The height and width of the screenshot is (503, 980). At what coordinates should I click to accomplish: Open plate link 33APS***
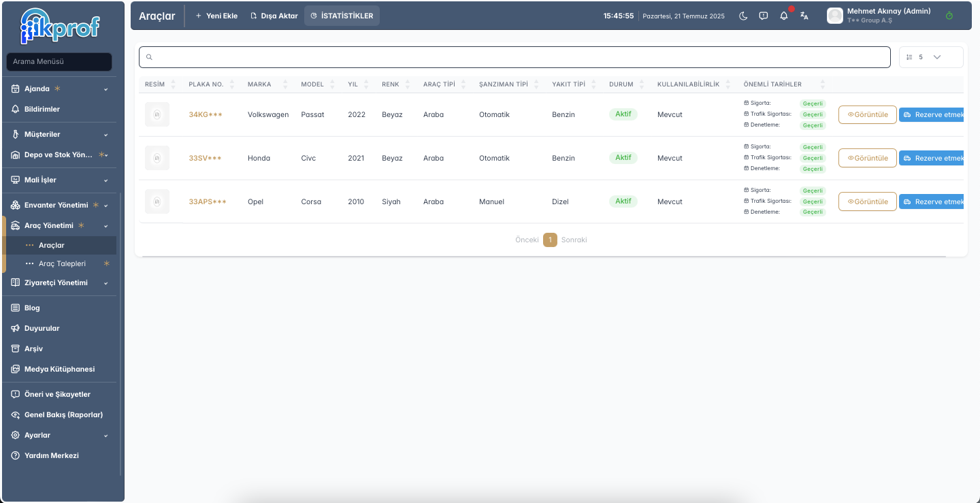[208, 201]
